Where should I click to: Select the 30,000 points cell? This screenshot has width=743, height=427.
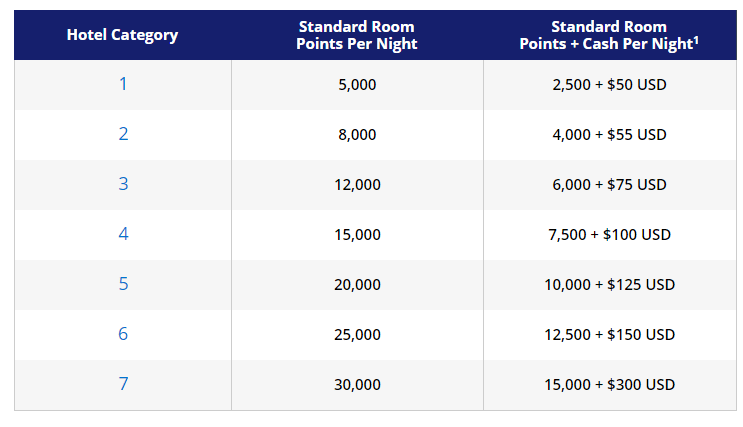coord(357,385)
